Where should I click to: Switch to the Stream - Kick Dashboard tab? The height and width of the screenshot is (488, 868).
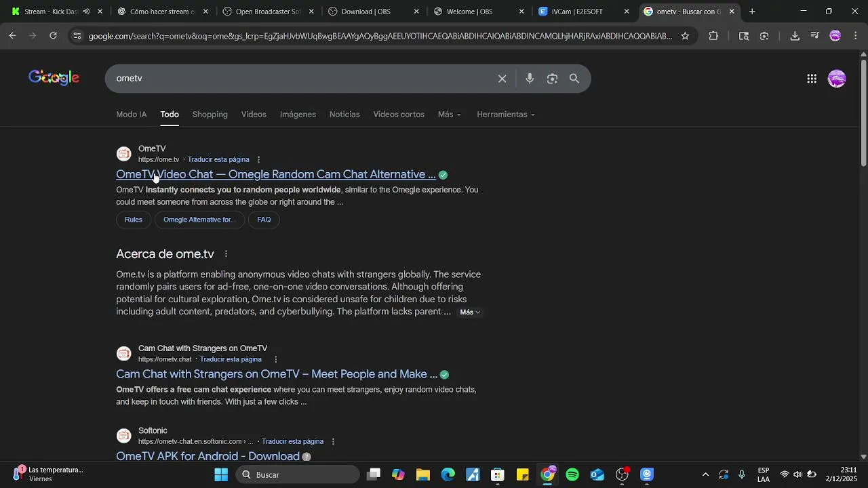pyautogui.click(x=52, y=12)
